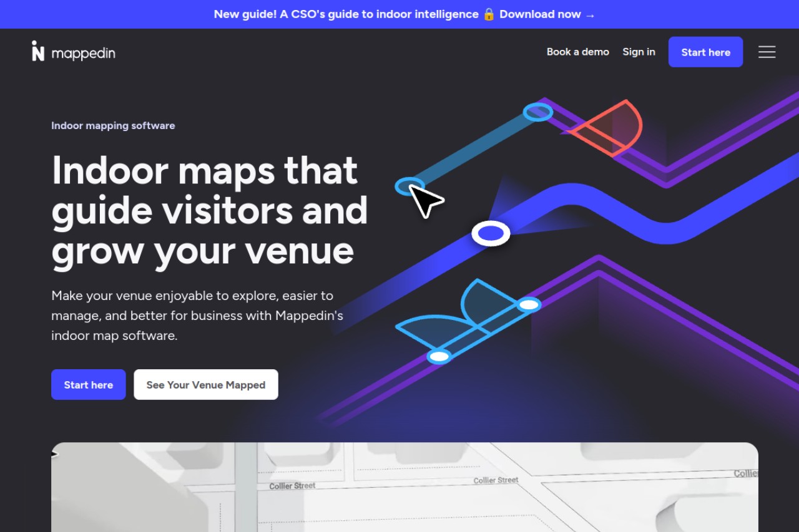Open the Sign in link
The width and height of the screenshot is (799, 532).
[x=639, y=52]
